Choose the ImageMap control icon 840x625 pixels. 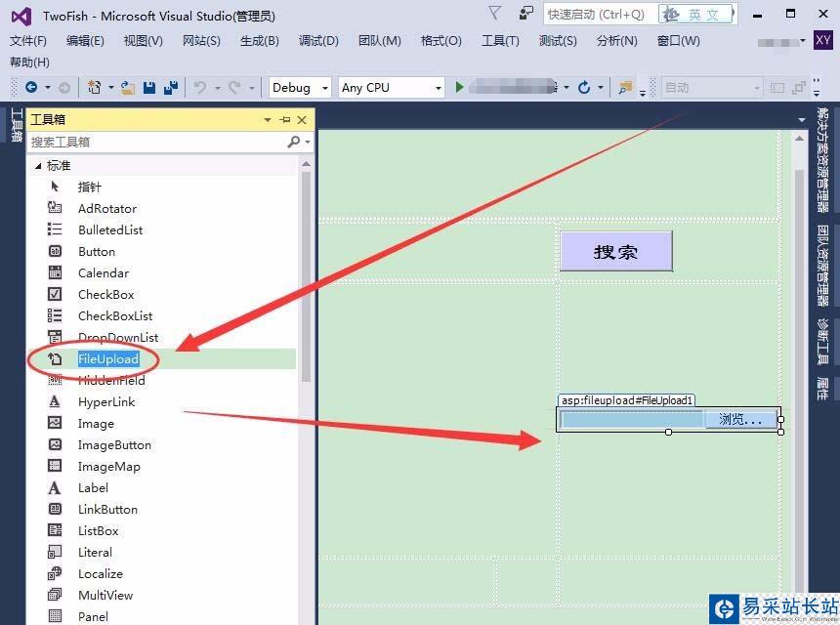(55, 466)
